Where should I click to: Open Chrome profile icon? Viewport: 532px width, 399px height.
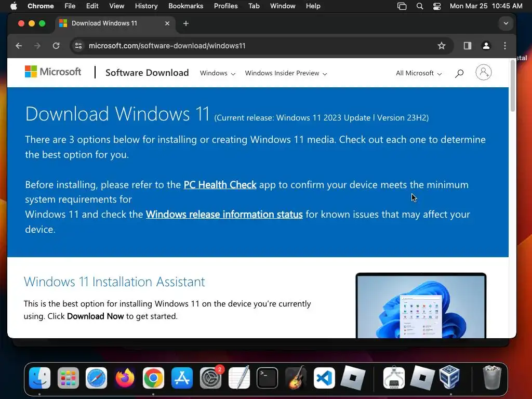pyautogui.click(x=486, y=46)
